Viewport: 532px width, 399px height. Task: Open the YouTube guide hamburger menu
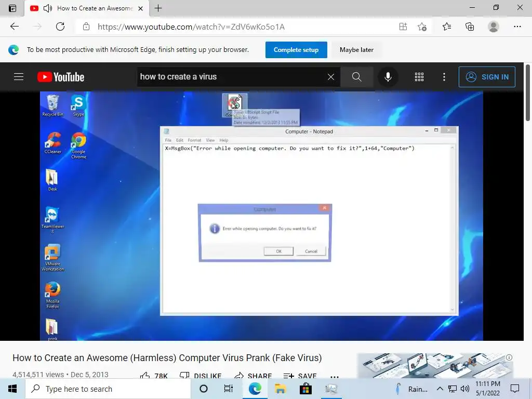click(x=19, y=77)
